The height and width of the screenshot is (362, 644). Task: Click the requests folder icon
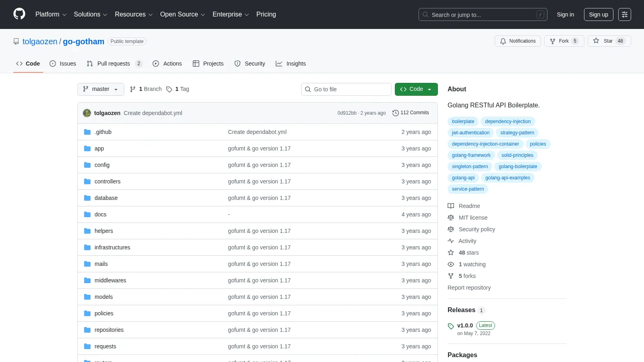87,346
